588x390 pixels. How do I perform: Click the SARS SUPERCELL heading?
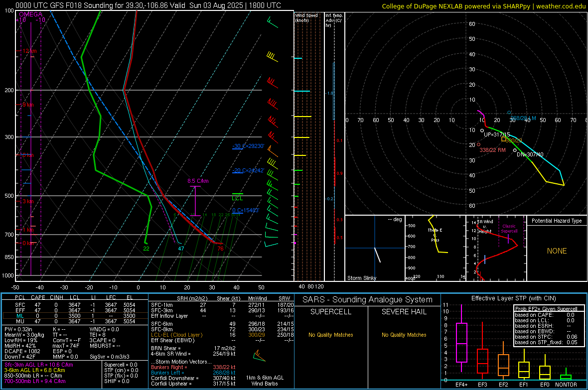pyautogui.click(x=331, y=312)
